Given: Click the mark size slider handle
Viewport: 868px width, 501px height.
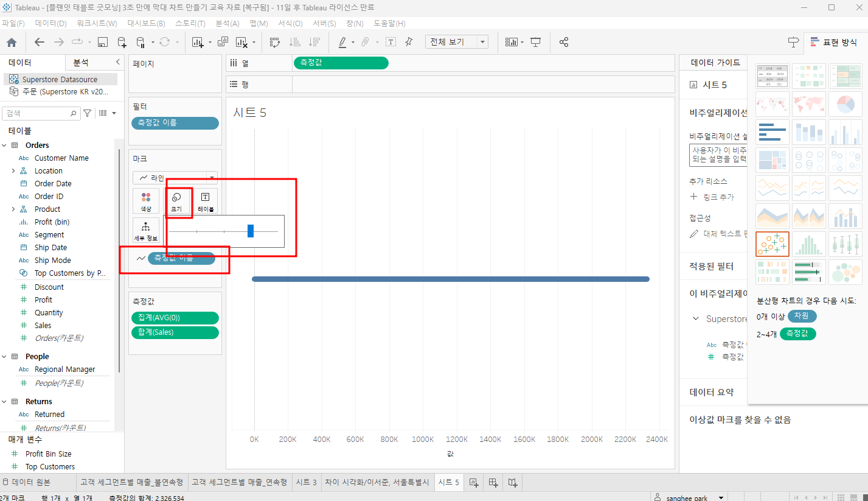Looking at the screenshot, I should coord(251,231).
